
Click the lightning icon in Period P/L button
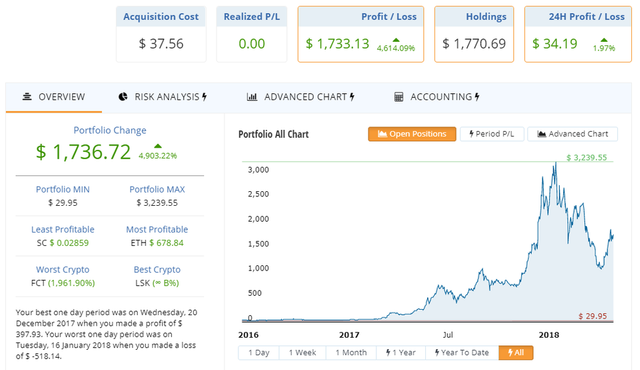click(471, 134)
